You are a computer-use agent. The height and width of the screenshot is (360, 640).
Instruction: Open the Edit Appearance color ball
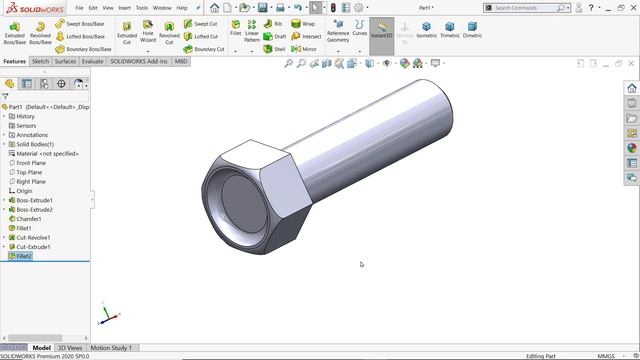pos(404,63)
